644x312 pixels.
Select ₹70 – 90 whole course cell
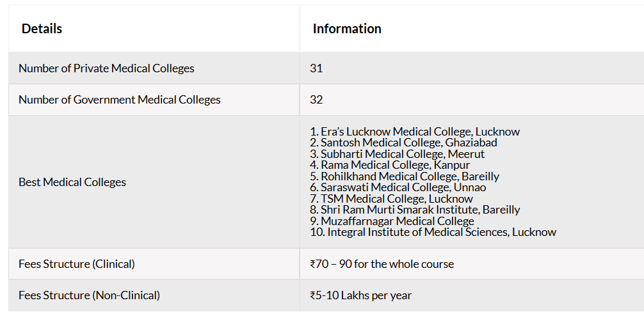click(472, 264)
